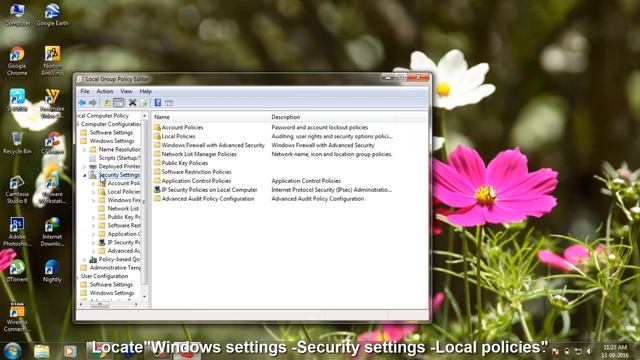Expand IP Security Policies tree node

(x=93, y=242)
